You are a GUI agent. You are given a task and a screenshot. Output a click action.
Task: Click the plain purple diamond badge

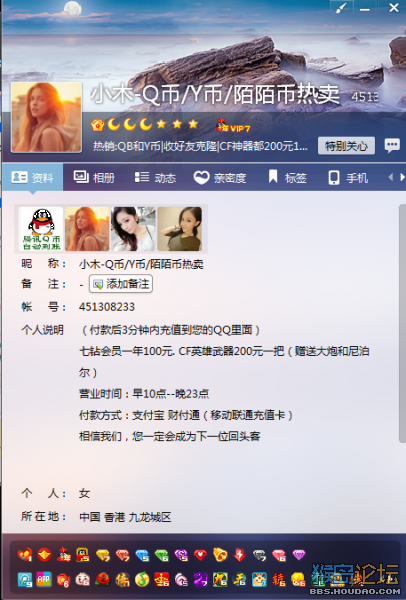coord(299,554)
